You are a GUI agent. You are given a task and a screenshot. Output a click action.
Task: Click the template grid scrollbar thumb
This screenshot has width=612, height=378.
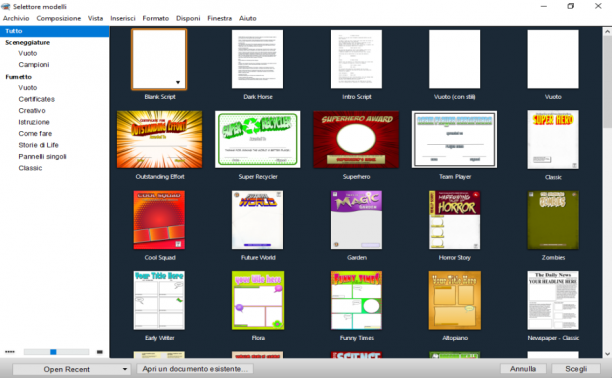pyautogui.click(x=607, y=82)
